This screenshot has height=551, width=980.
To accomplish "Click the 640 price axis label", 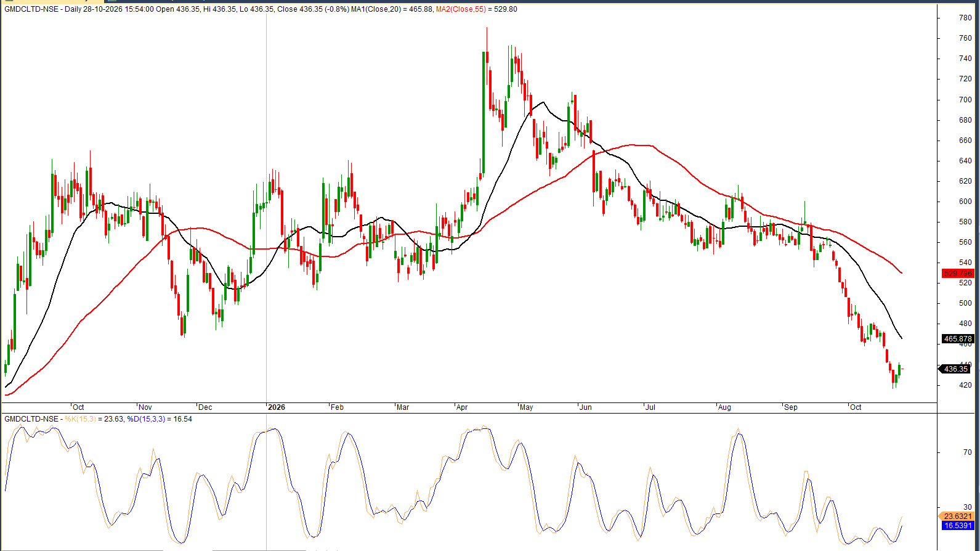I will pos(965,161).
